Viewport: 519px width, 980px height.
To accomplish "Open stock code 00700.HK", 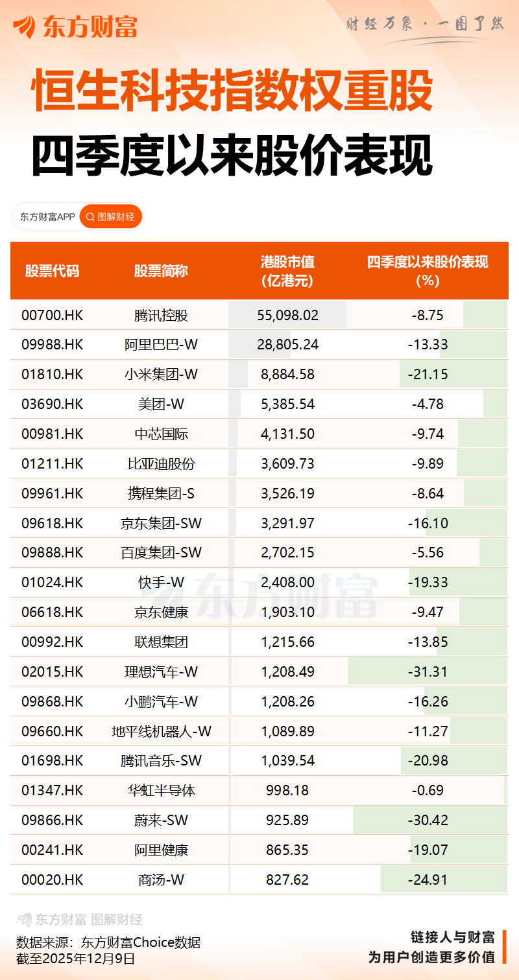I will point(53,315).
